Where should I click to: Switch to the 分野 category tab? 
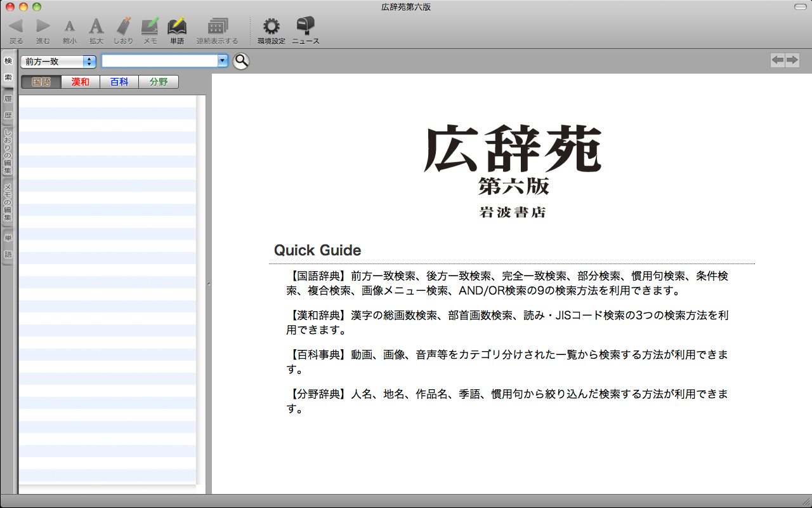(159, 82)
